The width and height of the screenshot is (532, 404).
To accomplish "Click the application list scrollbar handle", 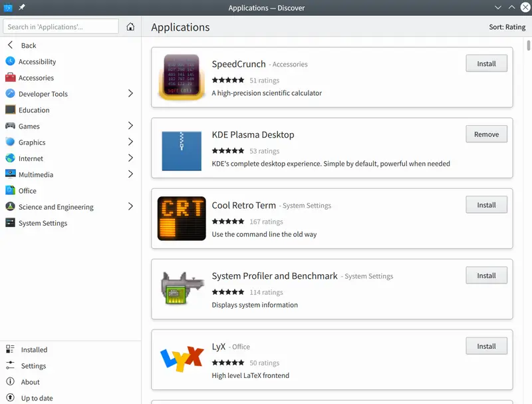I will [528, 45].
